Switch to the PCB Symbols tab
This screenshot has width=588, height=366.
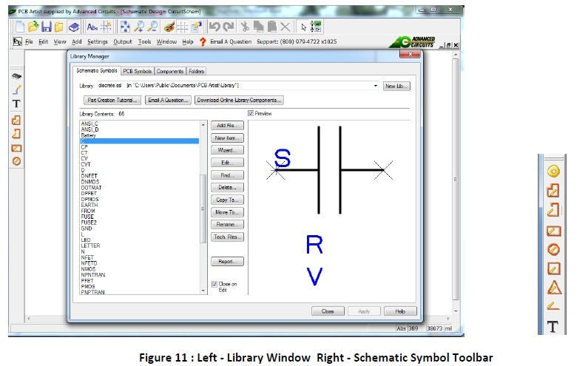point(137,71)
